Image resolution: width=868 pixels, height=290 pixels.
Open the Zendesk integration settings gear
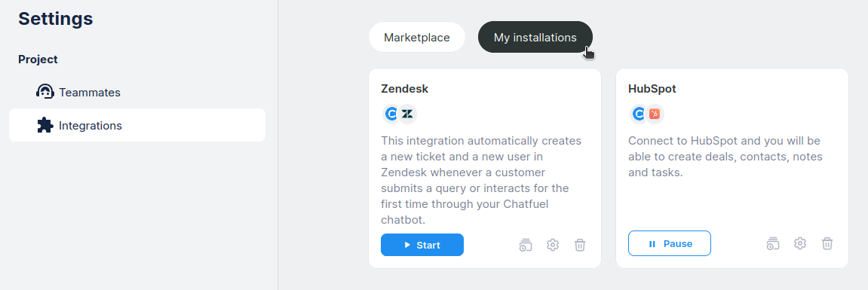click(553, 244)
